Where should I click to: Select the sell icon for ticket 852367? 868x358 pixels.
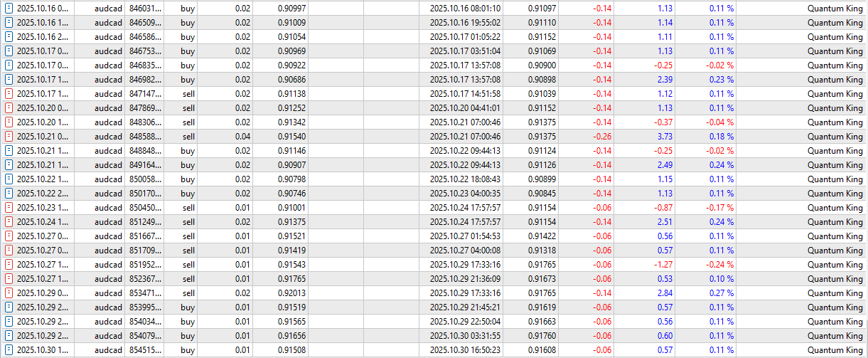[x=9, y=279]
